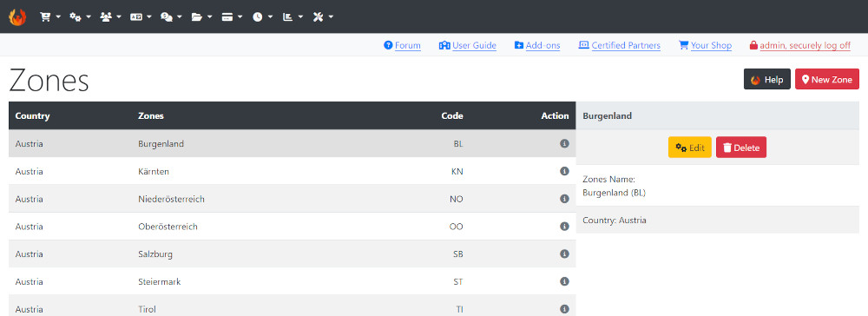Open the dollar speech bubbles menu
868x316 pixels.
tap(171, 17)
